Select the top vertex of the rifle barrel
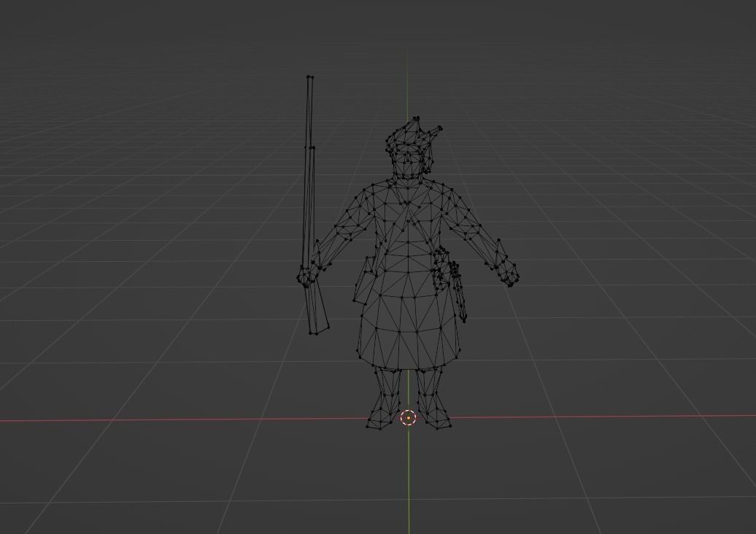The height and width of the screenshot is (534, 756). pyautogui.click(x=310, y=77)
